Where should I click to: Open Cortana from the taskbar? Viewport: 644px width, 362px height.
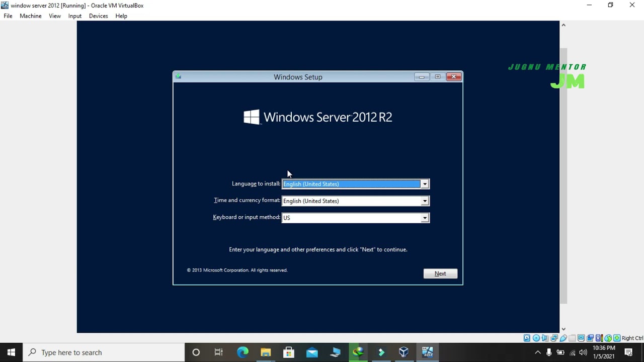[x=196, y=352]
